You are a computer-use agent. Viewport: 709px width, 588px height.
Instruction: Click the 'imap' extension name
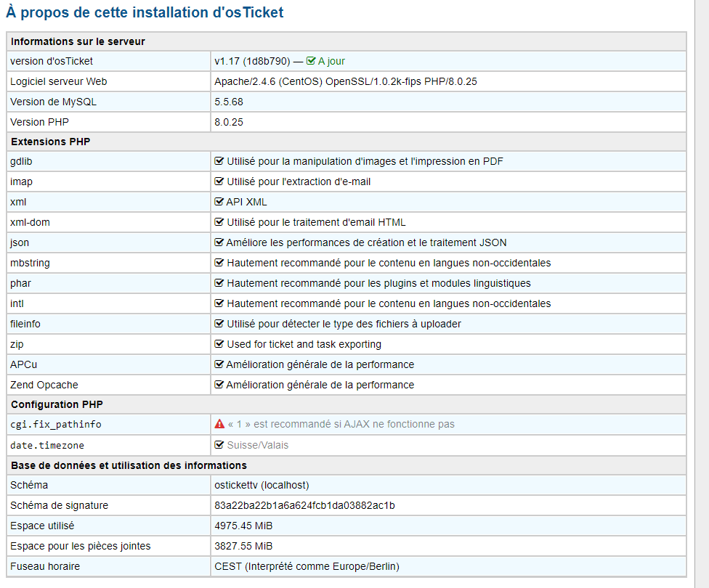tap(21, 182)
